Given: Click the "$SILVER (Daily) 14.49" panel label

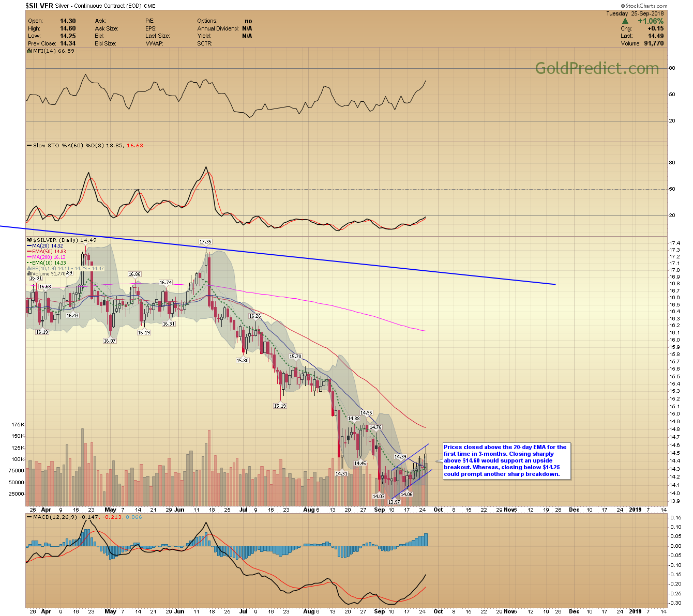Looking at the screenshot, I should [65, 240].
